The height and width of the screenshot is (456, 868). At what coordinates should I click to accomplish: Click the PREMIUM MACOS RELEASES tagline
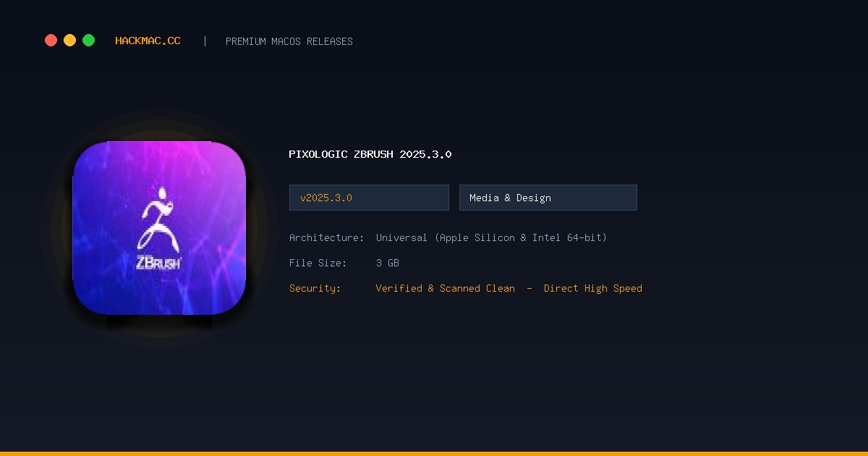[289, 41]
